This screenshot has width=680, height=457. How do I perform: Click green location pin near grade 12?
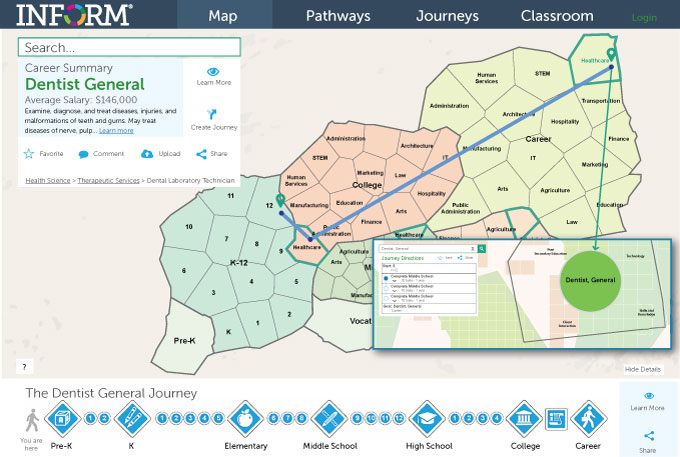pyautogui.click(x=281, y=200)
